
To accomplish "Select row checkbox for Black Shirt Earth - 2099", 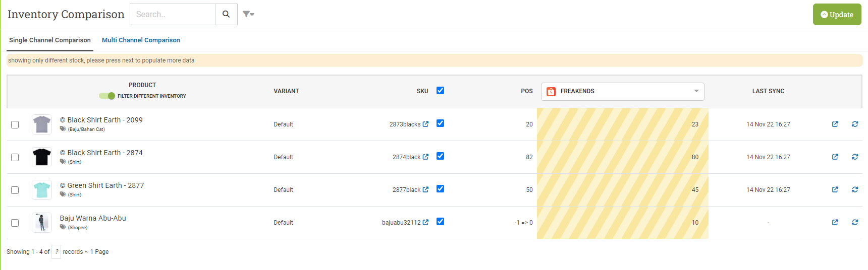I will [x=15, y=124].
